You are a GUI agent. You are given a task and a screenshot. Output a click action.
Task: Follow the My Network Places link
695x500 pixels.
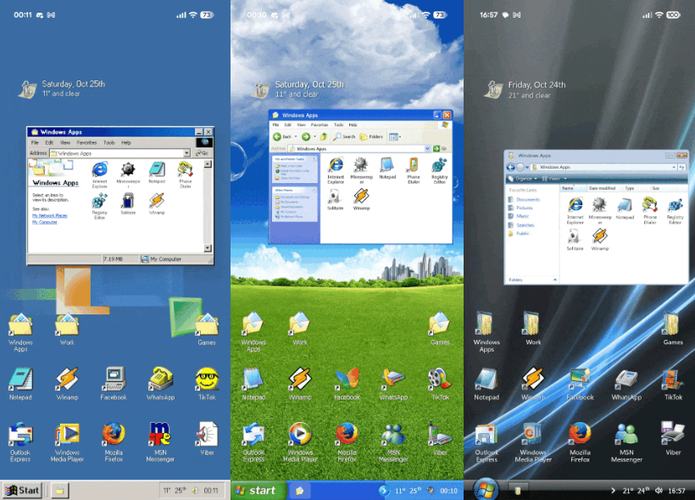[49, 214]
